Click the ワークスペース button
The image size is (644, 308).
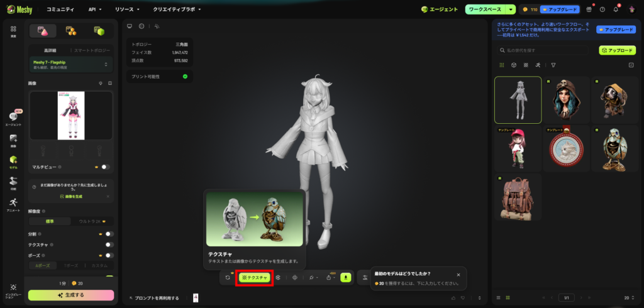(485, 9)
